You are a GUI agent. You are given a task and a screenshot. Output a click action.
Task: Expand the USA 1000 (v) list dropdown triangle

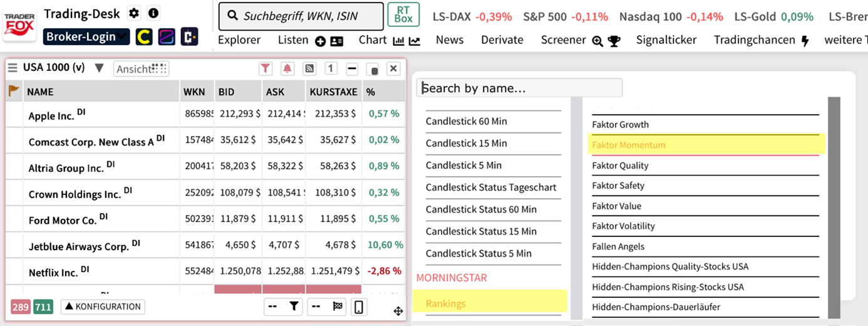click(x=99, y=68)
